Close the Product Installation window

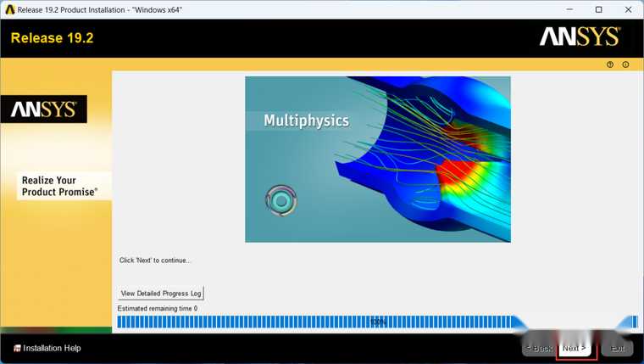629,9
